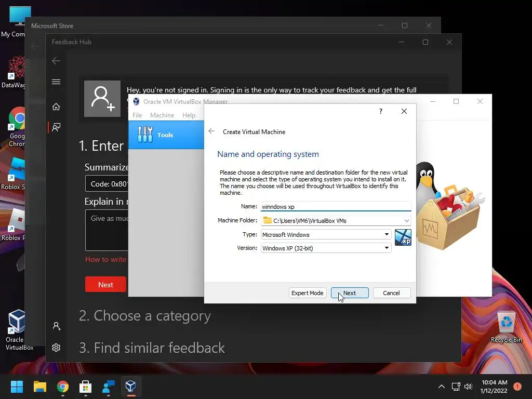Select the Recycle Bin desktop icon
This screenshot has height=399, width=532.
point(506,326)
